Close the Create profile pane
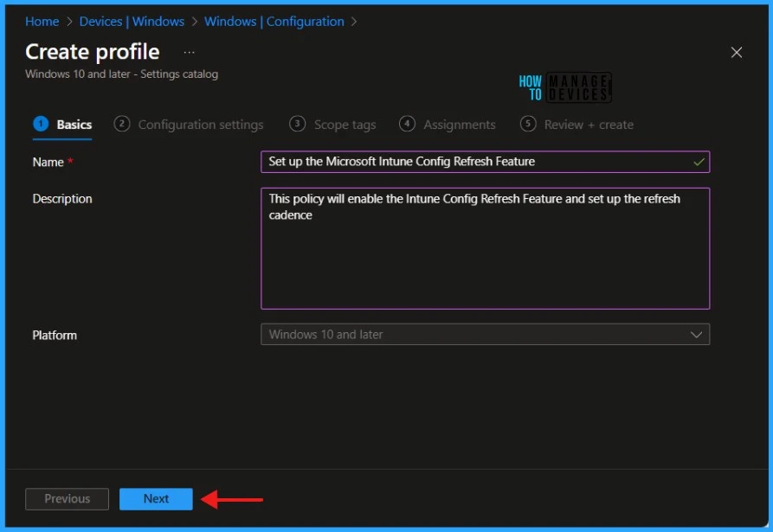Screen dimensions: 773x532 tap(736, 52)
